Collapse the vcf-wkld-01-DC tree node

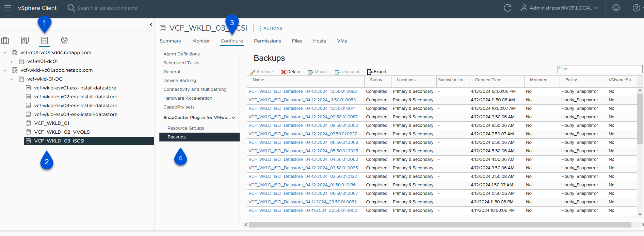point(12,79)
